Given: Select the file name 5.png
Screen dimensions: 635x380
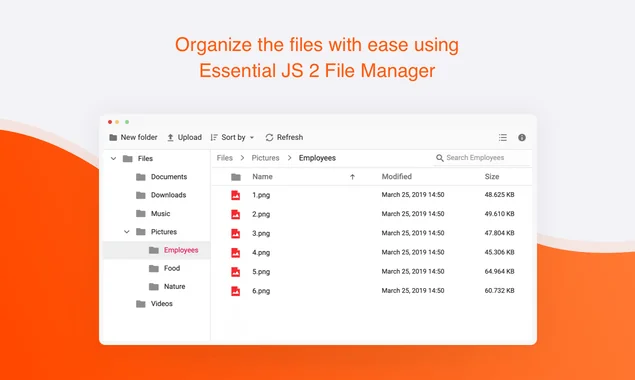Looking at the screenshot, I should pos(261,271).
